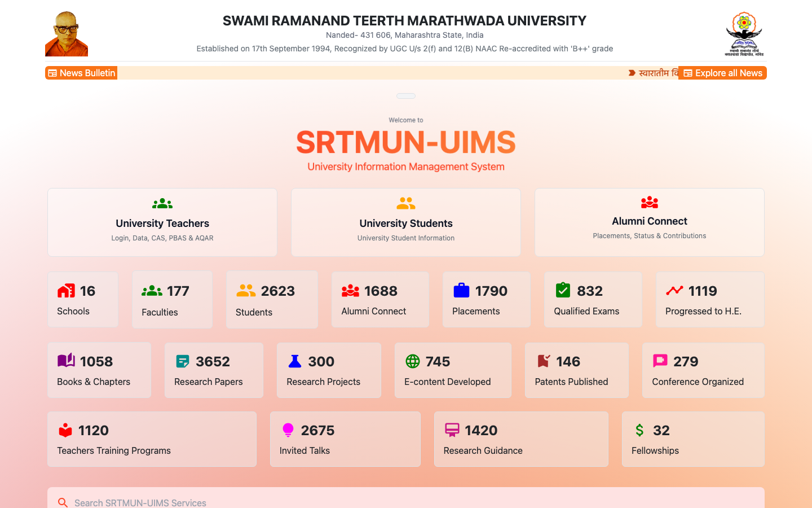812x508 pixels.
Task: Open the 16 Schools stat card
Action: pyautogui.click(x=83, y=300)
